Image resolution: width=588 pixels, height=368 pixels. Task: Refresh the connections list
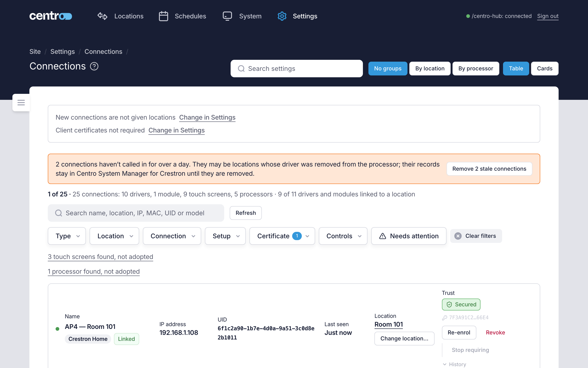coord(246,213)
